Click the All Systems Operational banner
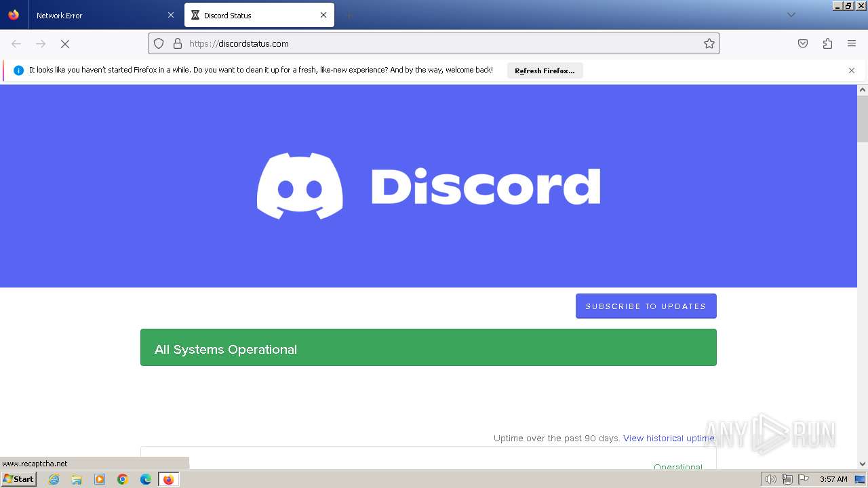 [429, 348]
